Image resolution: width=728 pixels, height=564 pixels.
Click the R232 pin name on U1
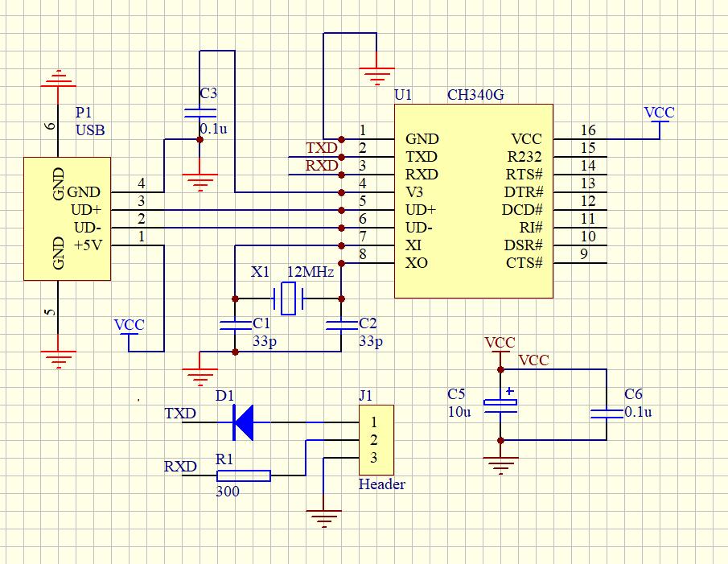[x=524, y=156]
